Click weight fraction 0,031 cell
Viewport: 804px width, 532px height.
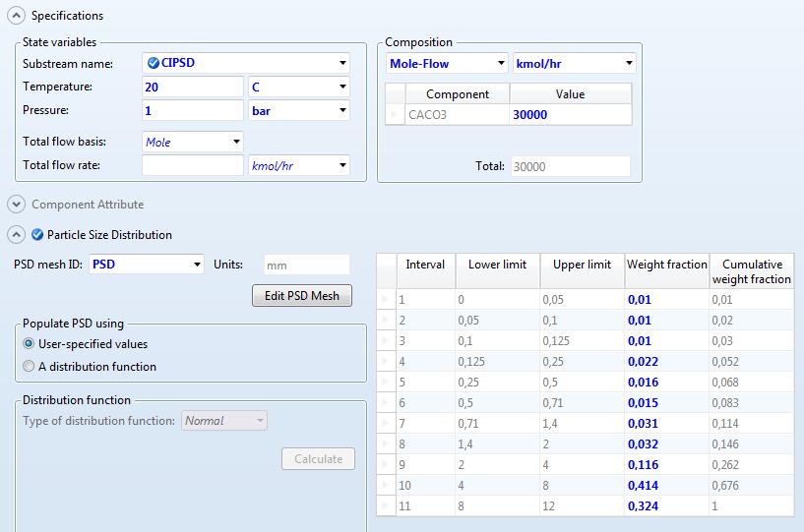pos(666,424)
